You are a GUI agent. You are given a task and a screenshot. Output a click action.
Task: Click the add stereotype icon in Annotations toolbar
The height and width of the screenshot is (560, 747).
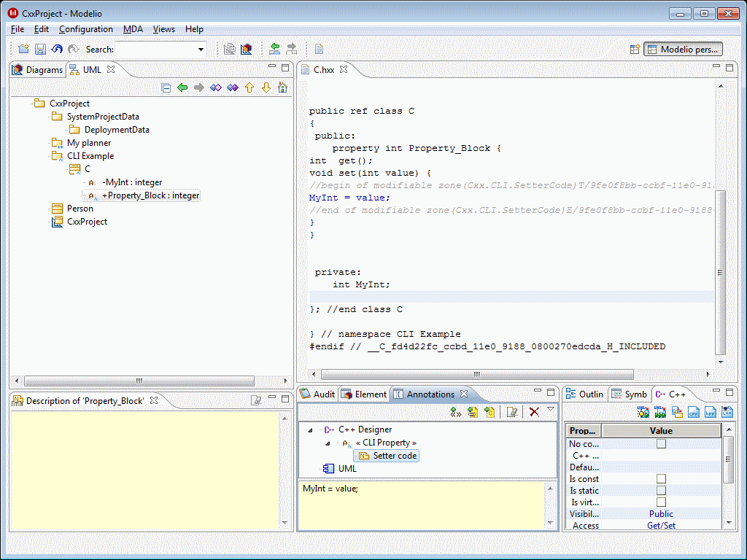click(x=455, y=413)
